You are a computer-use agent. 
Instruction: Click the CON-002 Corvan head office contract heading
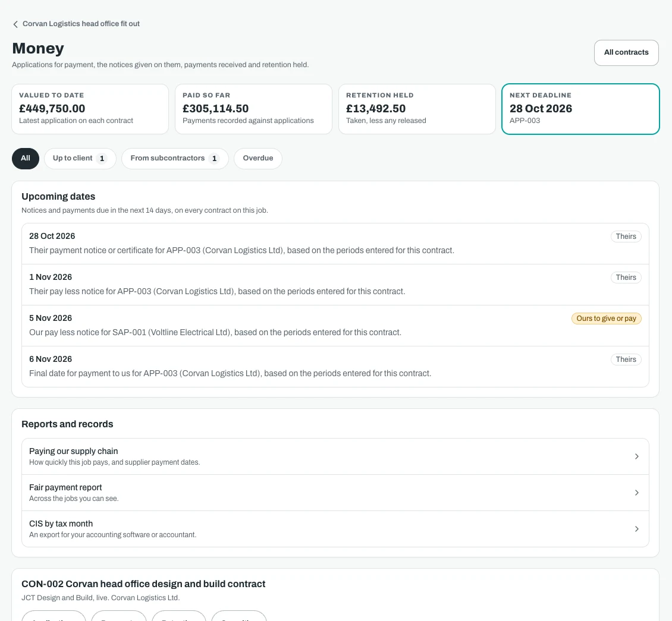tap(143, 584)
